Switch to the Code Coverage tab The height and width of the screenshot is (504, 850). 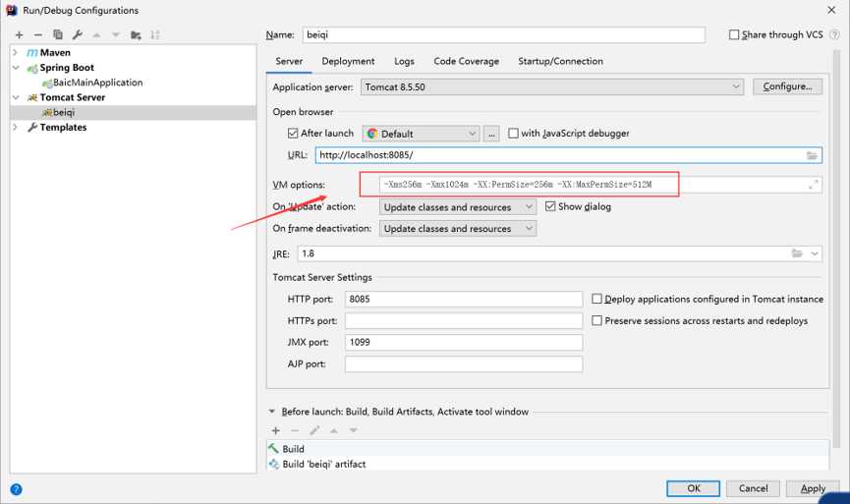click(x=466, y=61)
